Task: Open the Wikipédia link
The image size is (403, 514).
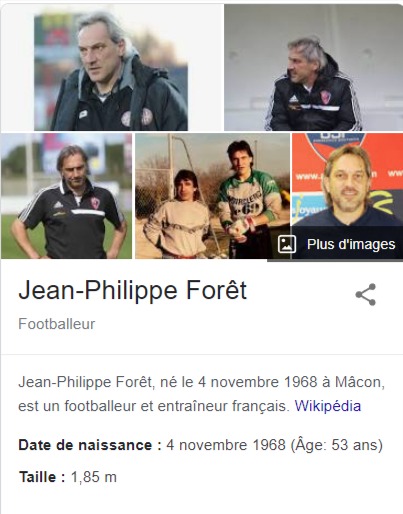Action: 328,406
